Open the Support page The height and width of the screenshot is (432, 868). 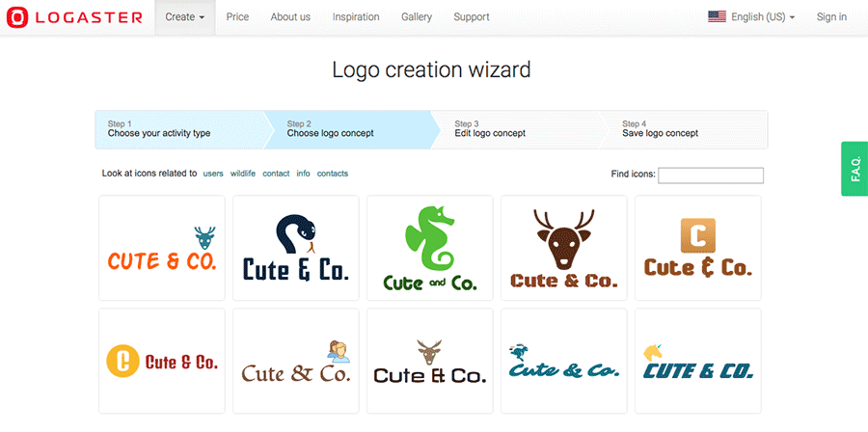point(472,17)
